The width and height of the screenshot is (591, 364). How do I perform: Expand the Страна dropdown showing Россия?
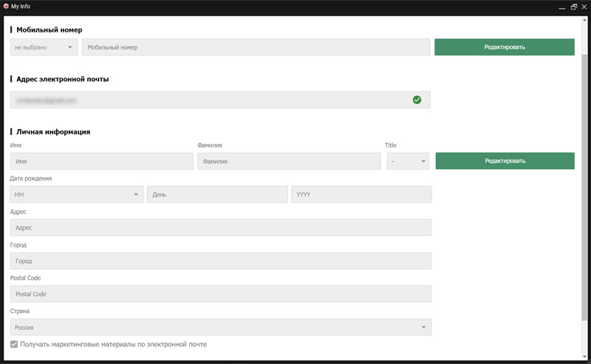(x=221, y=327)
